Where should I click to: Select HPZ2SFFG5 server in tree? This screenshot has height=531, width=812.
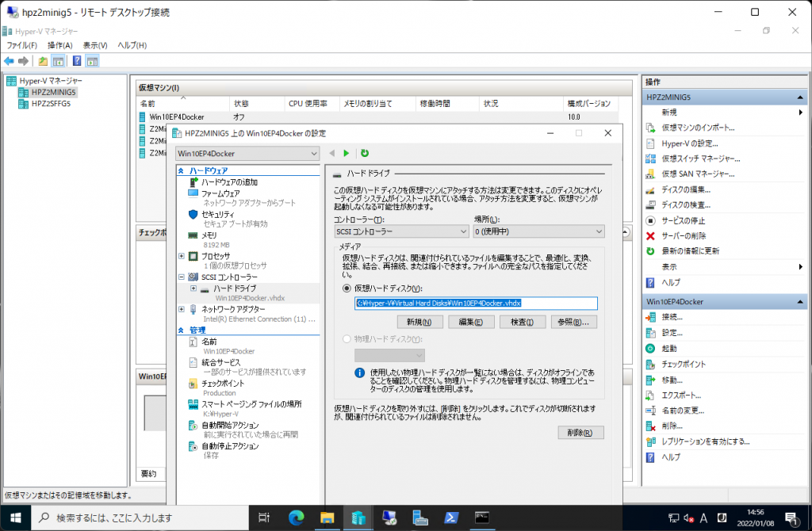(51, 104)
